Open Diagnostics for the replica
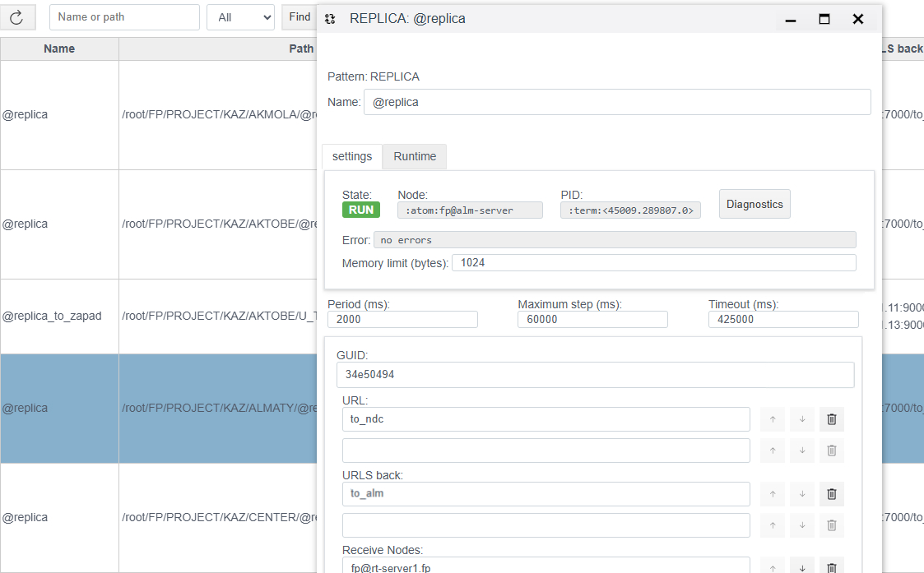The width and height of the screenshot is (924, 573). [755, 204]
